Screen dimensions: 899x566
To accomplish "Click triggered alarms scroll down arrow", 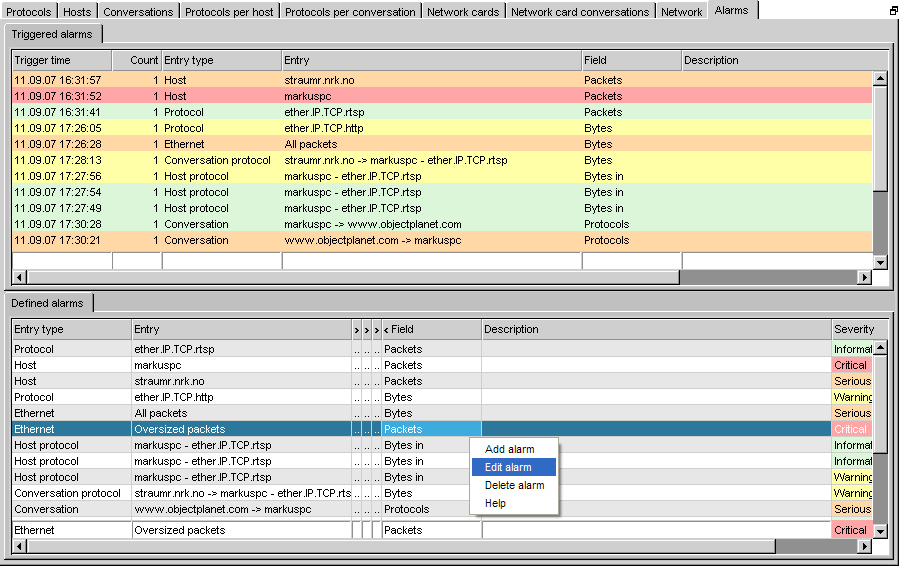I will pos(880,262).
